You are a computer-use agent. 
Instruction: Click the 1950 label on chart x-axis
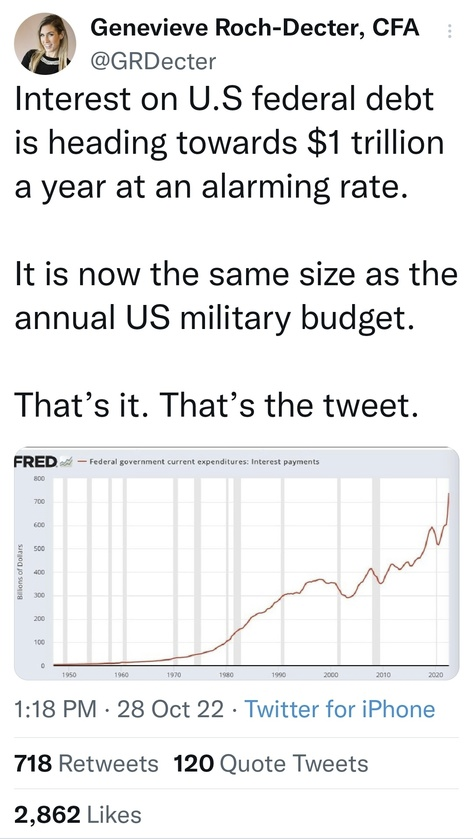pos(66,676)
